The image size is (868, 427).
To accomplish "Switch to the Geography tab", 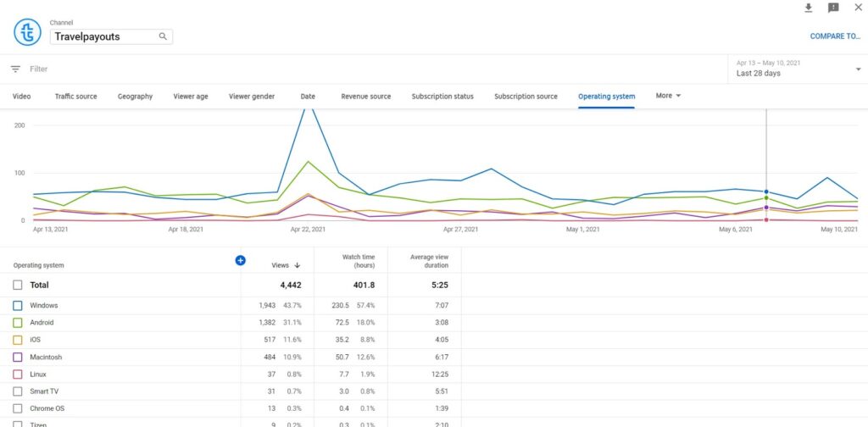I will (x=135, y=97).
